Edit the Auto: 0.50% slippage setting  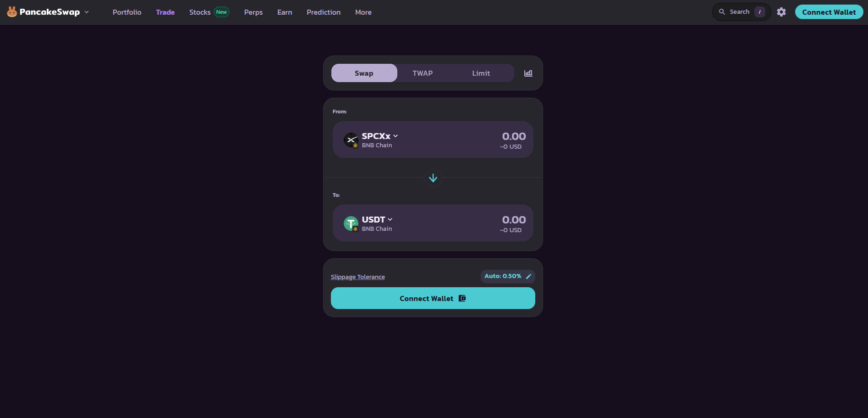point(508,276)
